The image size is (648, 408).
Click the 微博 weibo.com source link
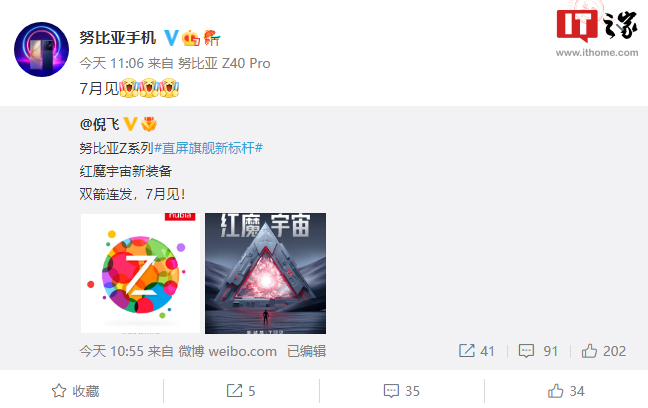coord(227,351)
